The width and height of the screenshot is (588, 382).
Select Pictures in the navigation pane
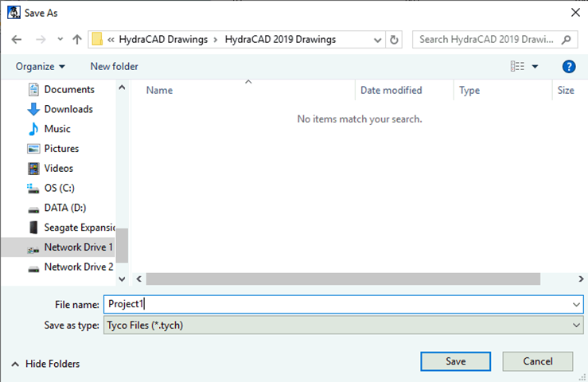(61, 149)
